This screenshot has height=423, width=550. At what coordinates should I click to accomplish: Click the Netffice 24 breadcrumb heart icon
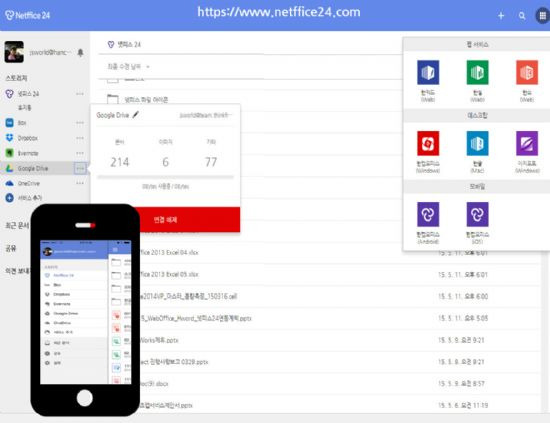[111, 45]
